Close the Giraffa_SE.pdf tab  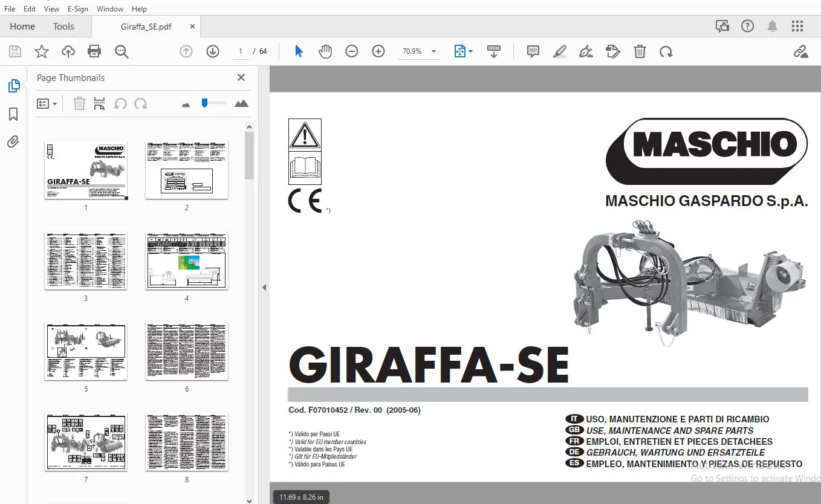[192, 27]
